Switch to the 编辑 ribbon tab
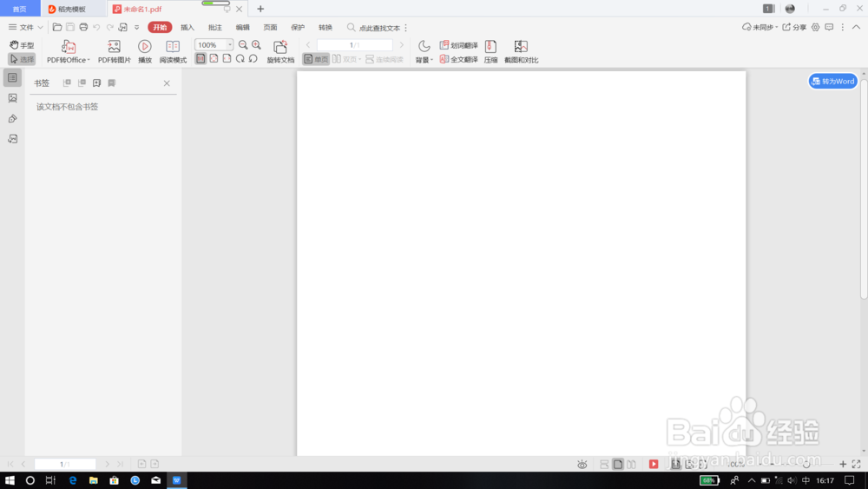 point(242,27)
